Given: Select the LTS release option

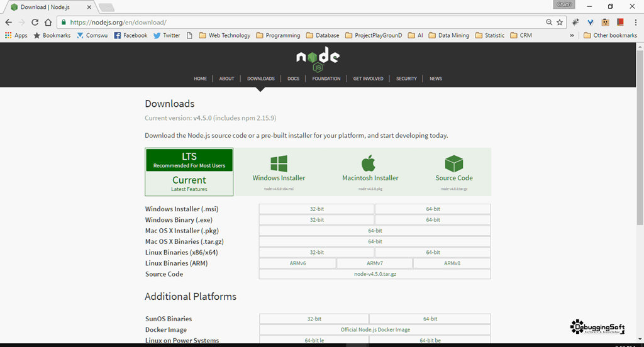Looking at the screenshot, I should [189, 160].
